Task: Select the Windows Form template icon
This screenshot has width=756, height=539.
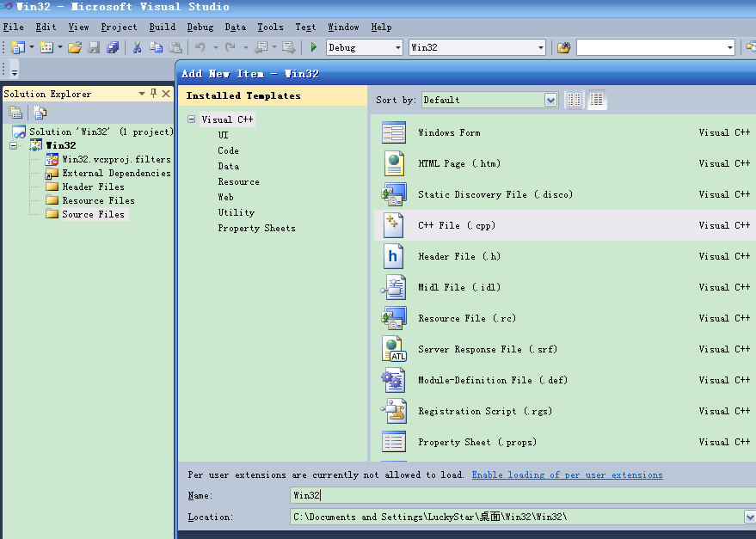Action: point(394,132)
